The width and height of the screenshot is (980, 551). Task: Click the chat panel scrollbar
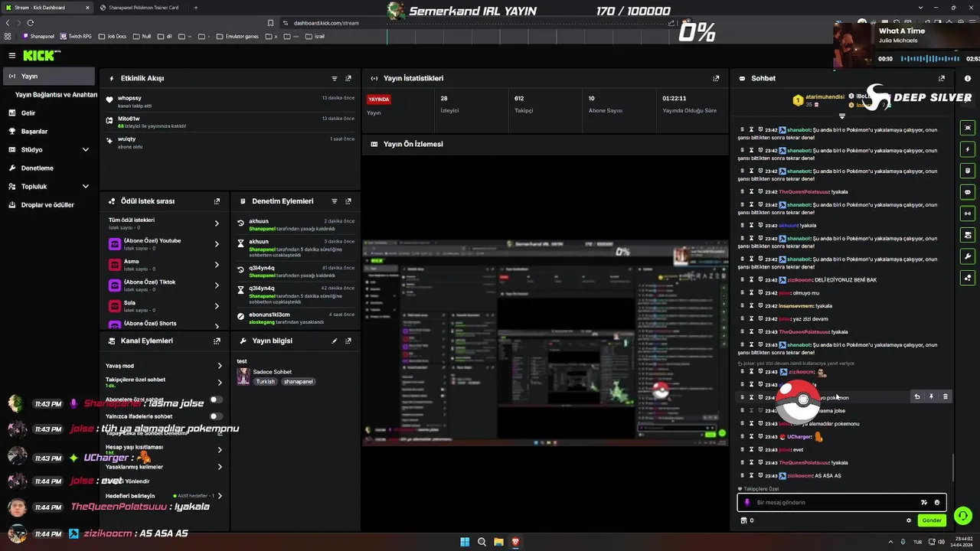[x=953, y=468]
